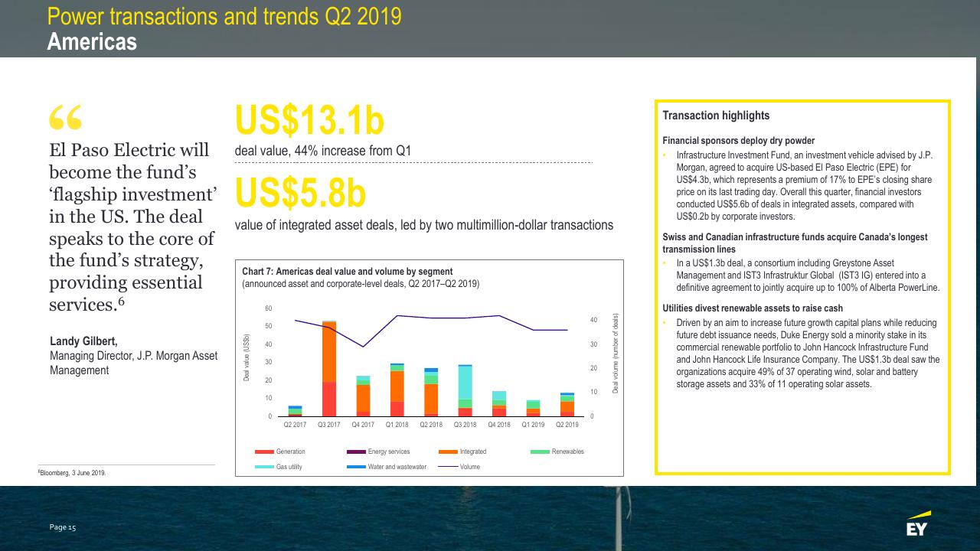
Task: Click the Q1 2018 bar in the chart
Action: [x=397, y=390]
